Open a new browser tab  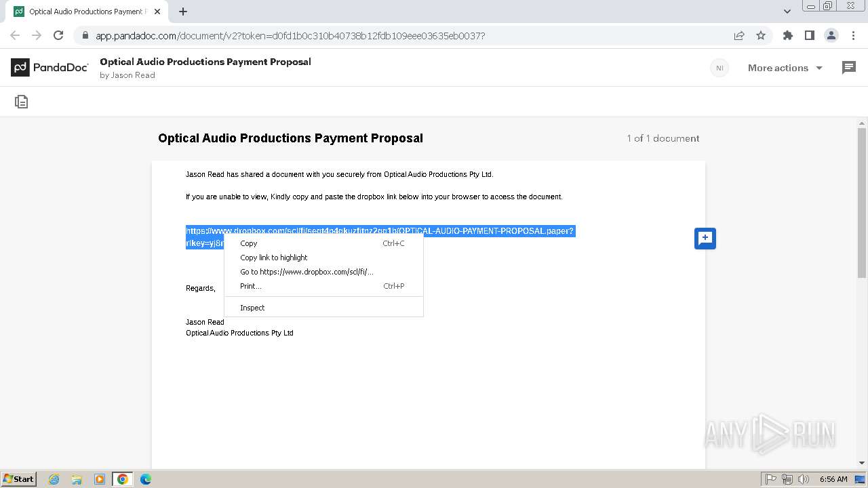click(183, 12)
